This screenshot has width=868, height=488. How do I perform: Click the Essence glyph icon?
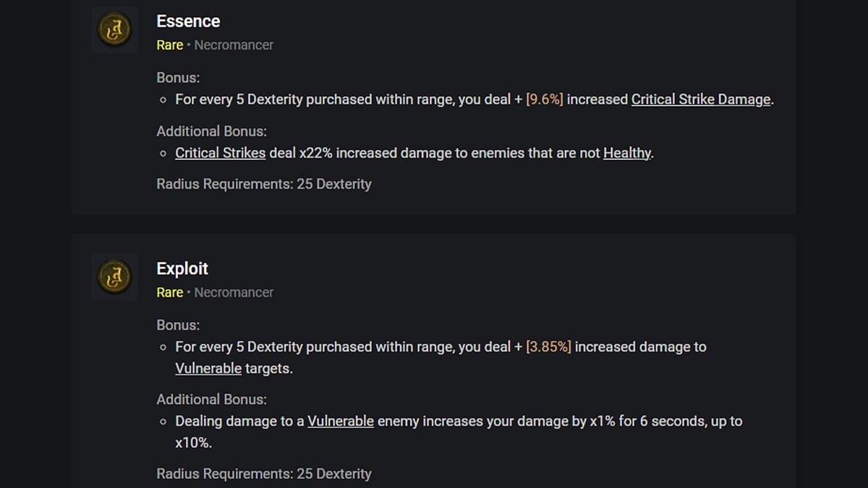tap(114, 30)
